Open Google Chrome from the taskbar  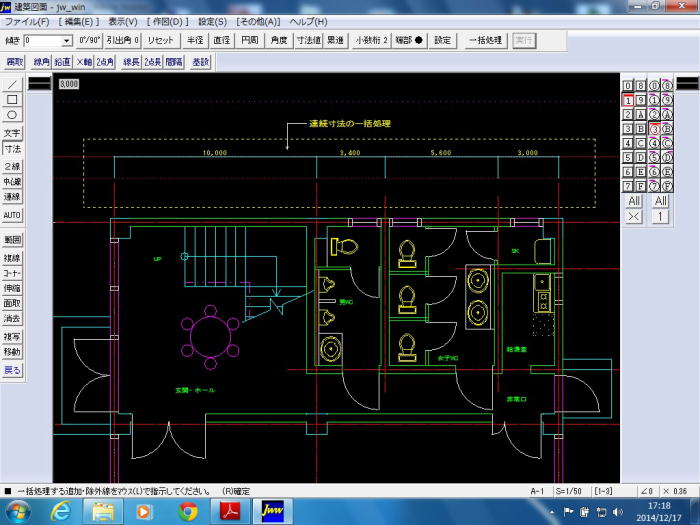coord(188,512)
